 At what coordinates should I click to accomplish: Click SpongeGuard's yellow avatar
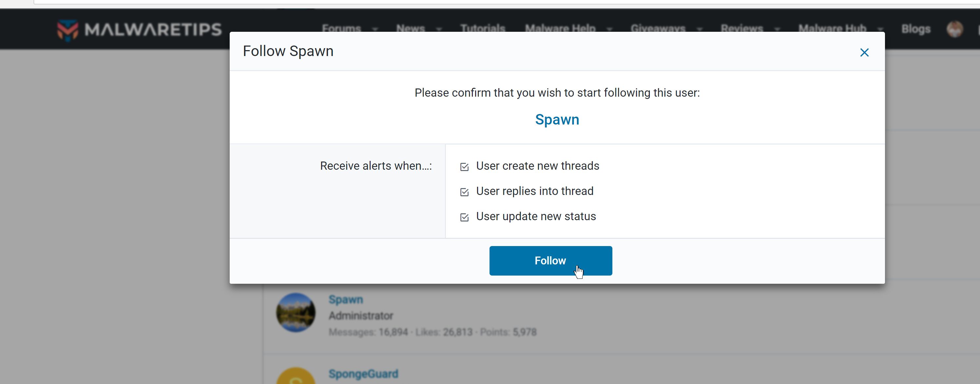pos(296,377)
